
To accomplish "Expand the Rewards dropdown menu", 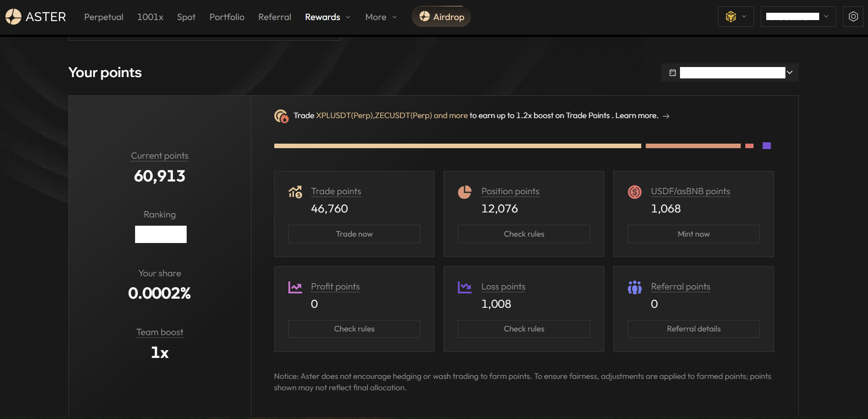I will click(x=328, y=17).
